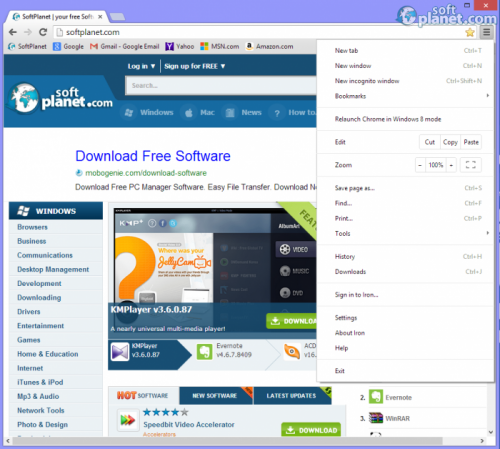Screen dimensions: 500x449
Task: Open Mac section in site navigation
Action: pyautogui.click(x=199, y=113)
